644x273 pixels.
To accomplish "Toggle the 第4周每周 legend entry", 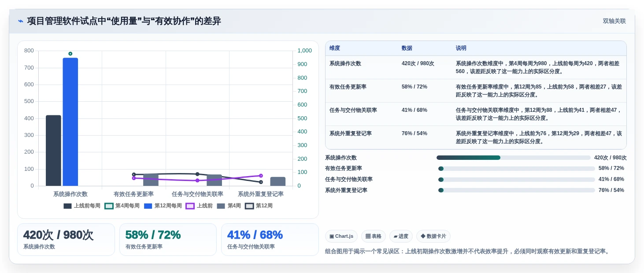I will (x=122, y=206).
